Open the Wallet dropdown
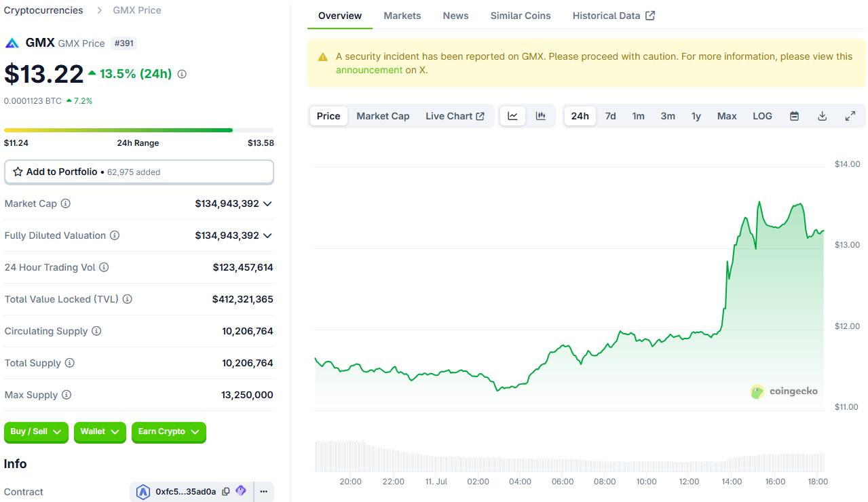This screenshot has height=502, width=868. (100, 432)
